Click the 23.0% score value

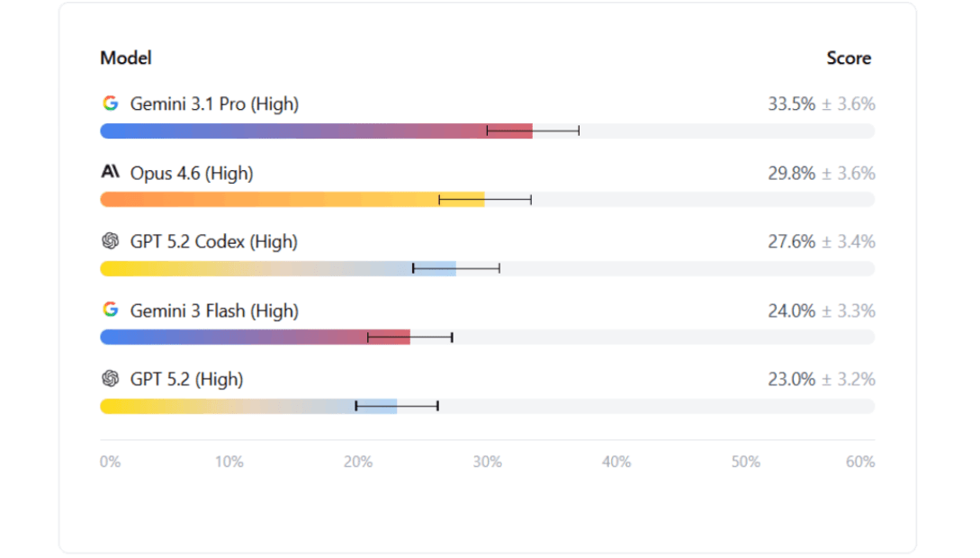click(x=791, y=379)
